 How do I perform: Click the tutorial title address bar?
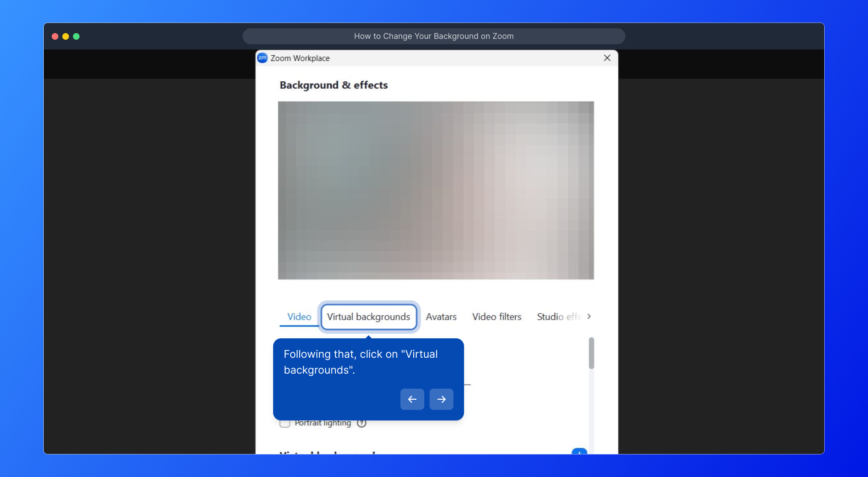coord(434,36)
